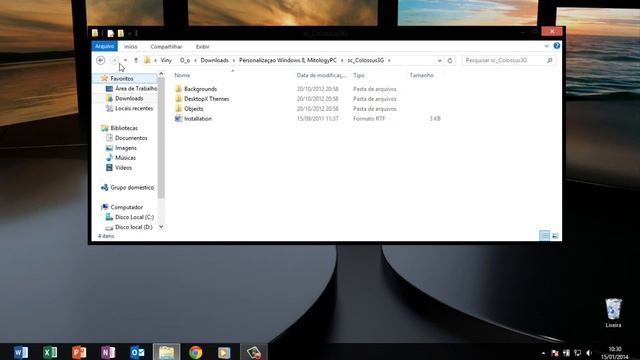Select the Bibliotecas navigation group

point(124,128)
